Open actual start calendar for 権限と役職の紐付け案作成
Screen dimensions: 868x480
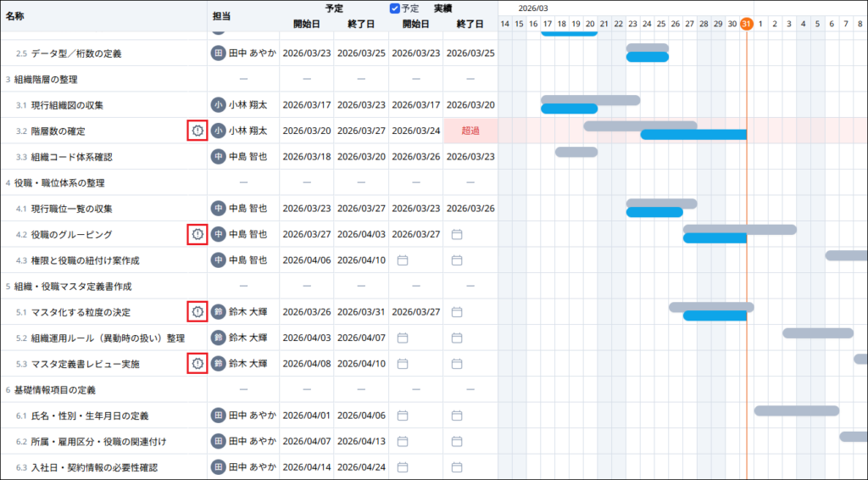(403, 260)
